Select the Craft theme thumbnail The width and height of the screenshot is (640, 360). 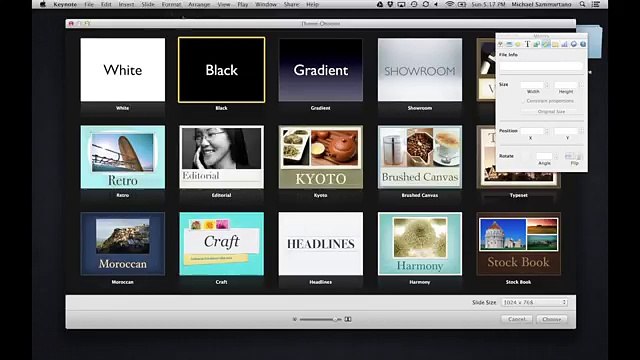pos(222,244)
